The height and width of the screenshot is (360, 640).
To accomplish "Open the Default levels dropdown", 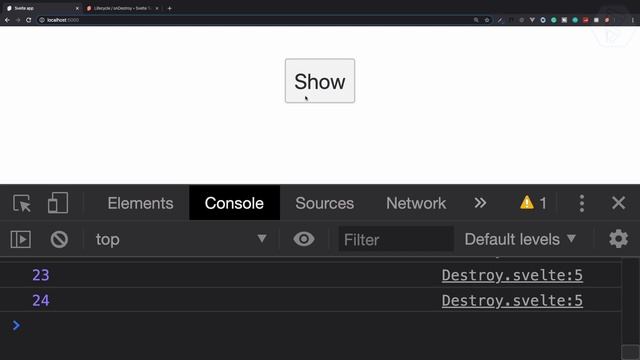I will (520, 239).
